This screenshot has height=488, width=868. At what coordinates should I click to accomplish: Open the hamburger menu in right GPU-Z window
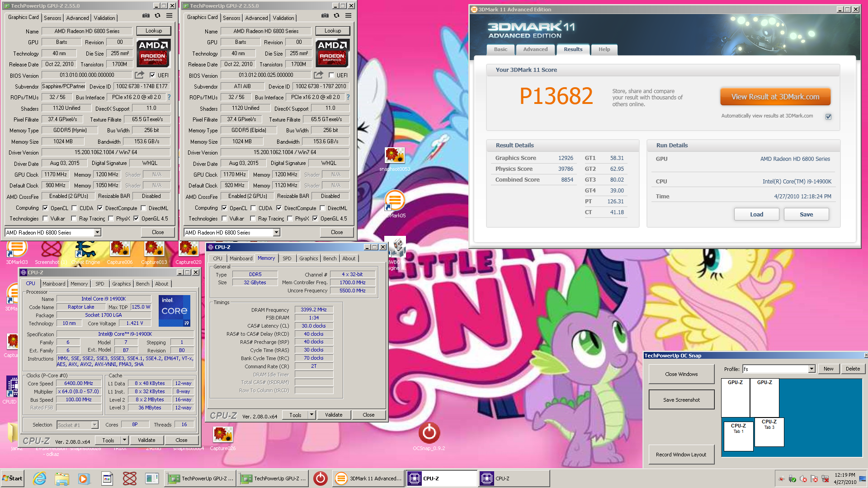[348, 16]
